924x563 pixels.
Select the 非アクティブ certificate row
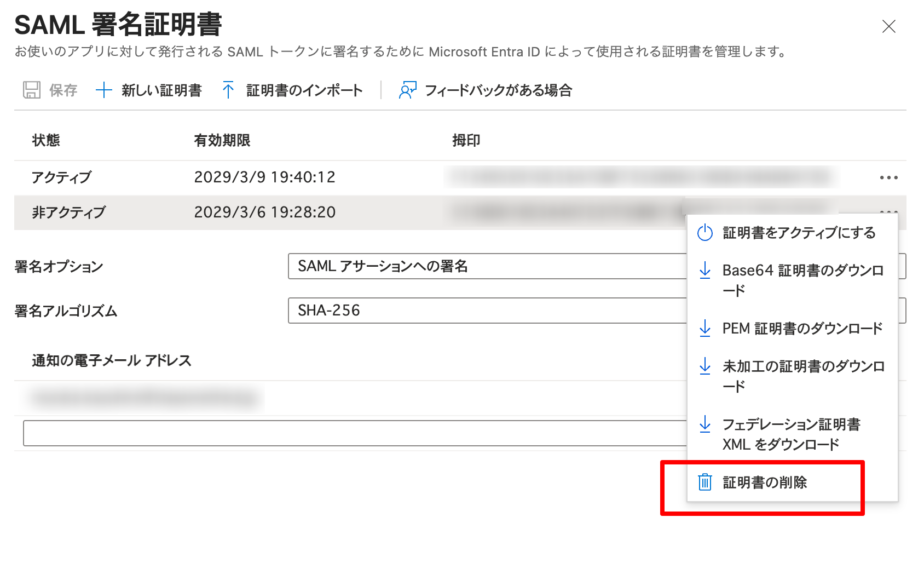(x=219, y=212)
